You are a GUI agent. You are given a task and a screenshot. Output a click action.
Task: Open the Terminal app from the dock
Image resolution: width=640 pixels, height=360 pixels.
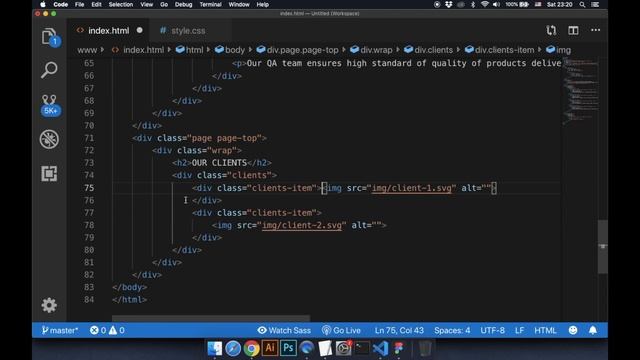click(x=362, y=348)
